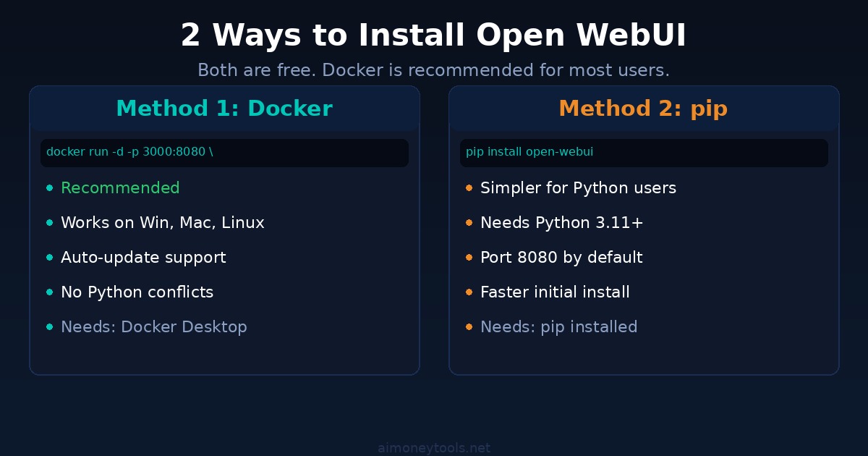The image size is (868, 456).
Task: Click the bullet beside Needs Python 3.11+
Action: (469, 223)
